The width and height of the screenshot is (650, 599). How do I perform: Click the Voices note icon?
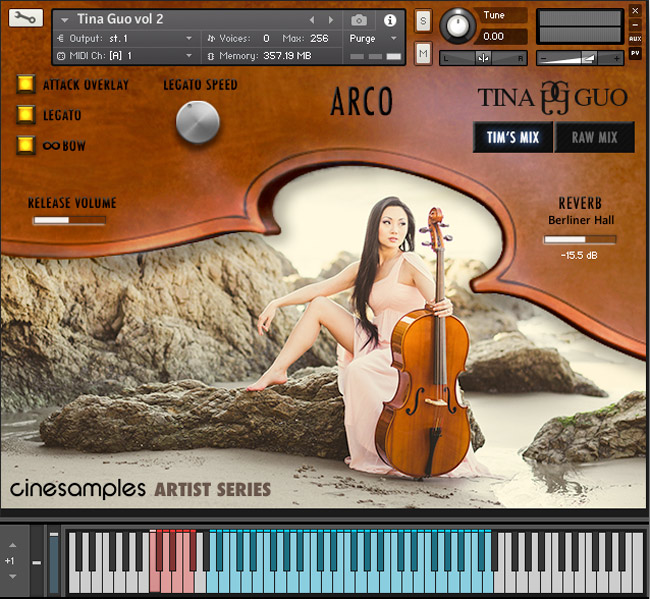pos(211,39)
